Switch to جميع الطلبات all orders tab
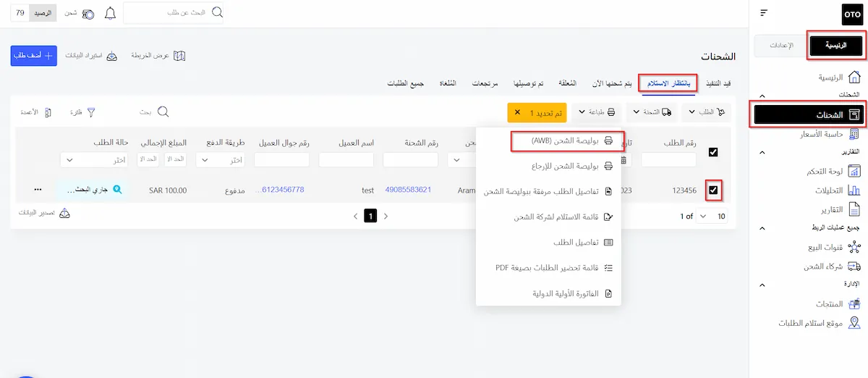The image size is (868, 378). tap(404, 84)
